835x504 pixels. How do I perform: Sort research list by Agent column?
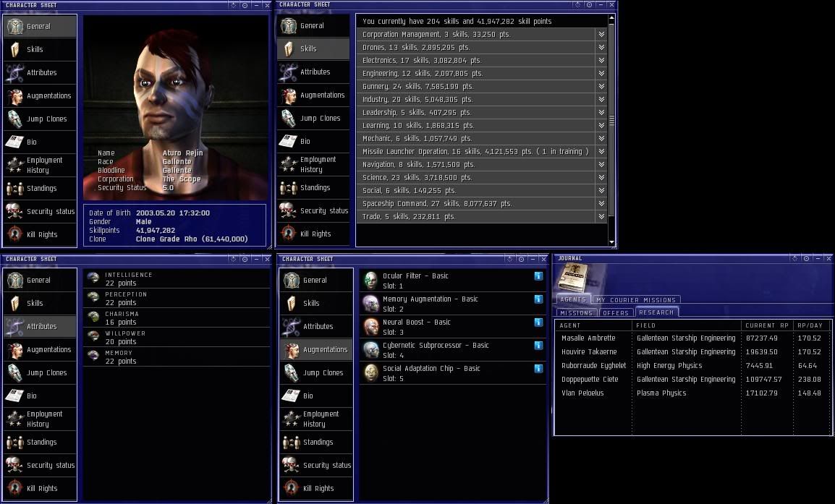593,325
